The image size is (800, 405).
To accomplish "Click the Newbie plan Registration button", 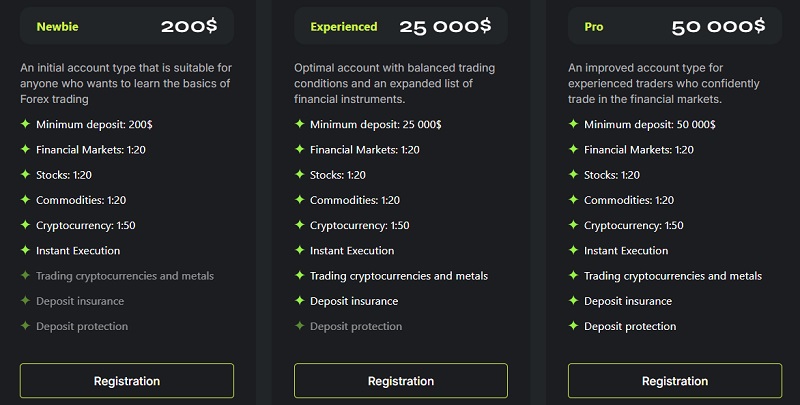I will [127, 381].
